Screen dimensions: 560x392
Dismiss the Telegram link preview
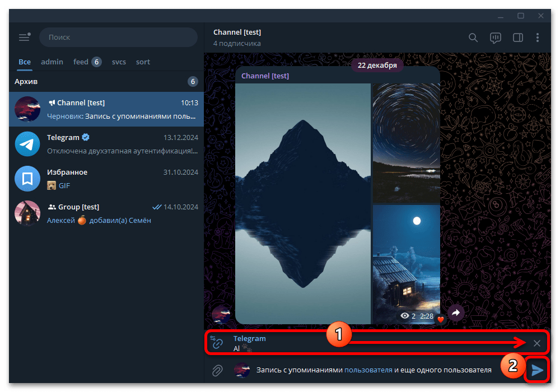coord(537,343)
